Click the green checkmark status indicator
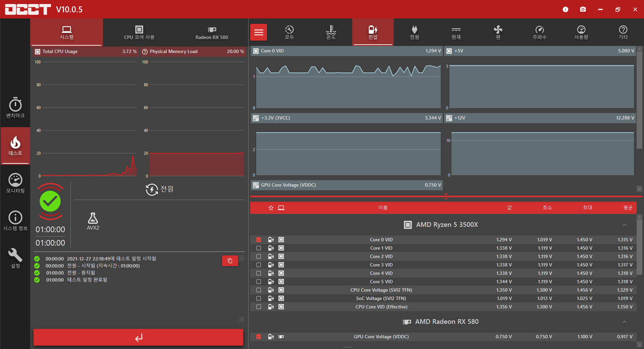 50,201
